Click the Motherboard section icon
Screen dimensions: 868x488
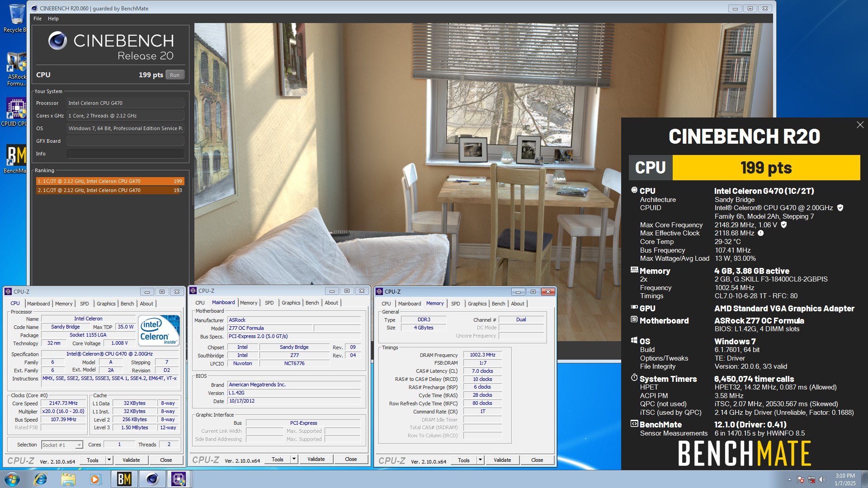[634, 319]
